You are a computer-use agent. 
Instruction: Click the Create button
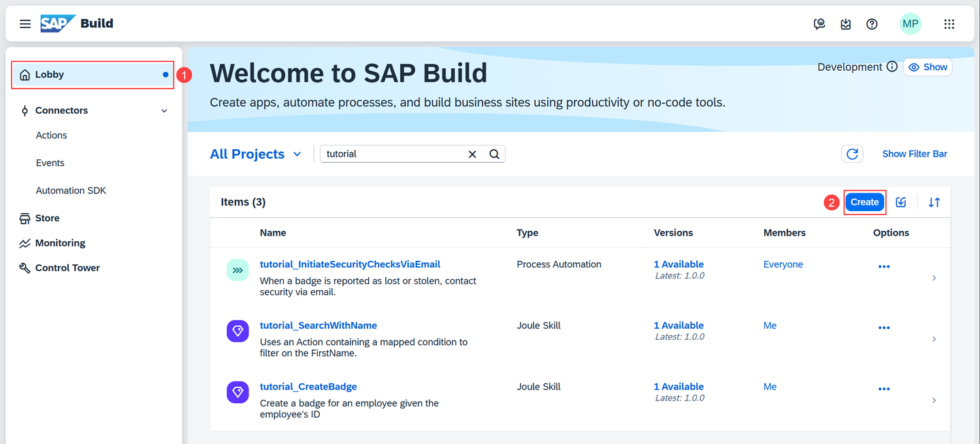coord(864,202)
